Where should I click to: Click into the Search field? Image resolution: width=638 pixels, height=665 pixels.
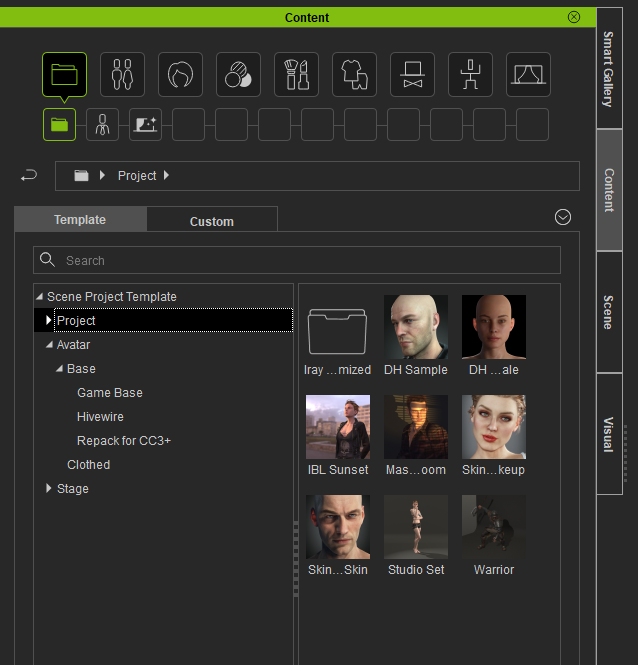coord(297,260)
